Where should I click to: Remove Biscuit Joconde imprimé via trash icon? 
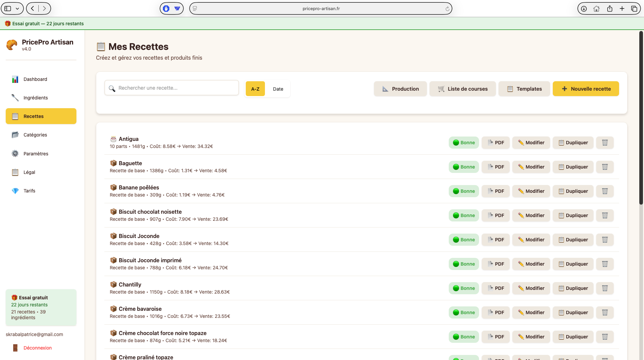click(605, 264)
